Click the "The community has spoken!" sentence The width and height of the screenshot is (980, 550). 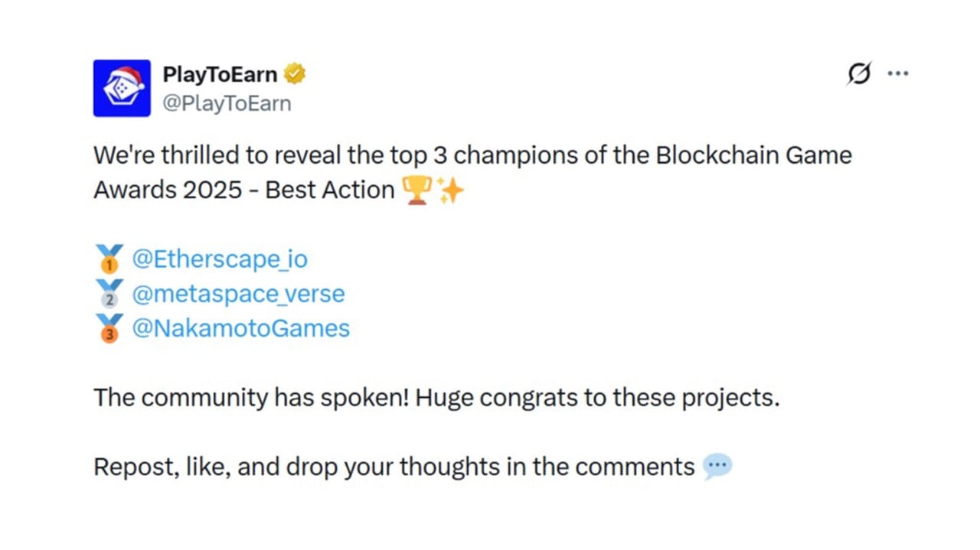251,398
